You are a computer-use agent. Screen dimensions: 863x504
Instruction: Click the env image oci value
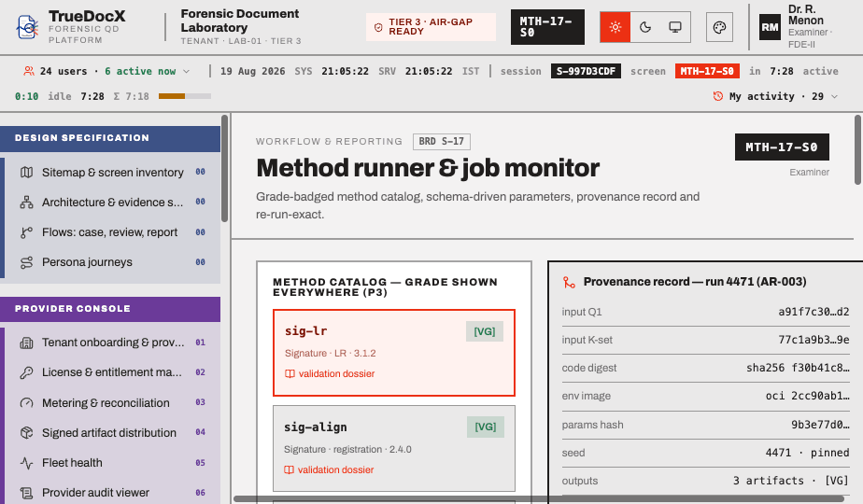coord(807,396)
